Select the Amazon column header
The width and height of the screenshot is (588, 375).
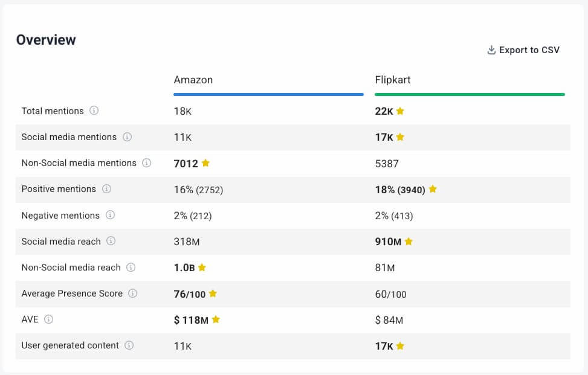click(193, 80)
